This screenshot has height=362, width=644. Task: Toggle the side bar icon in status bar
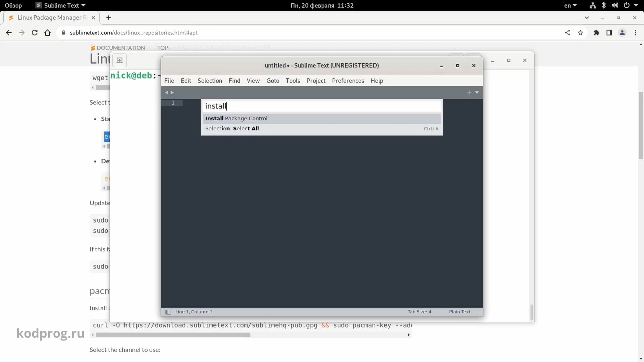168,312
